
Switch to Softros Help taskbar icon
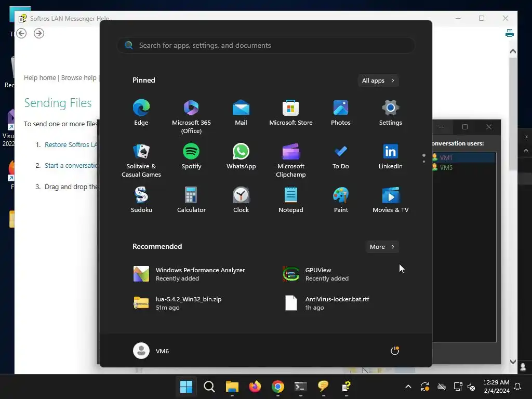346,387
